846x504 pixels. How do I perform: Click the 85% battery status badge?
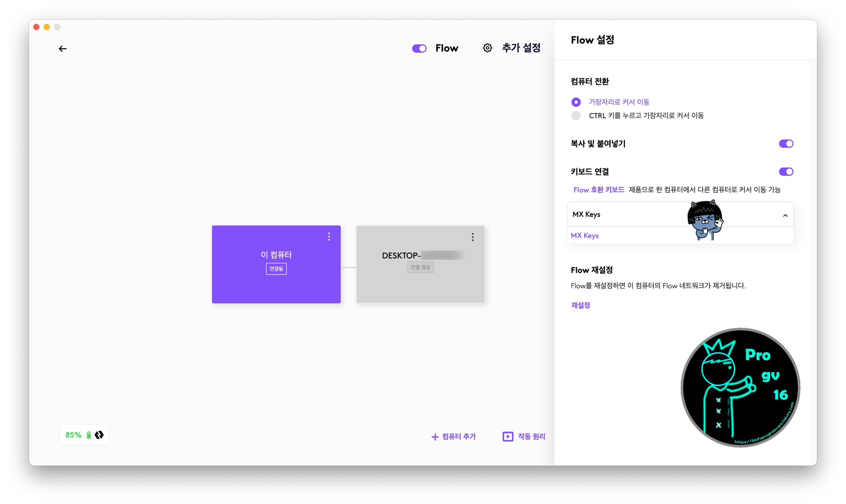tap(73, 435)
